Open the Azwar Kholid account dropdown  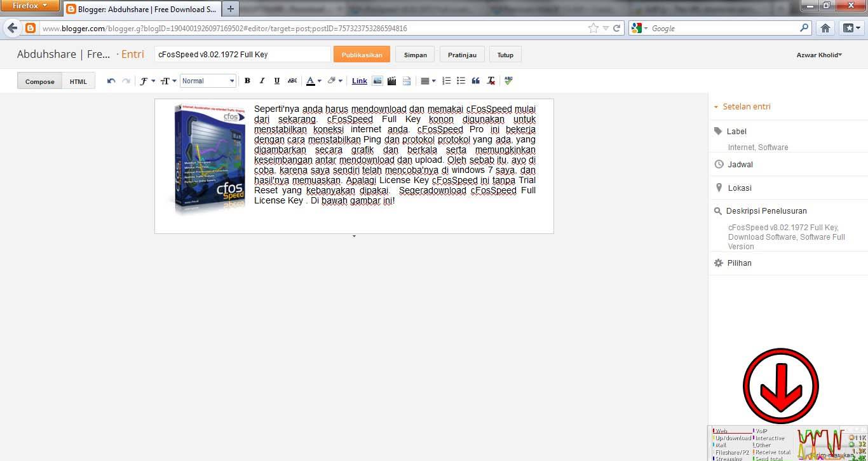click(819, 55)
